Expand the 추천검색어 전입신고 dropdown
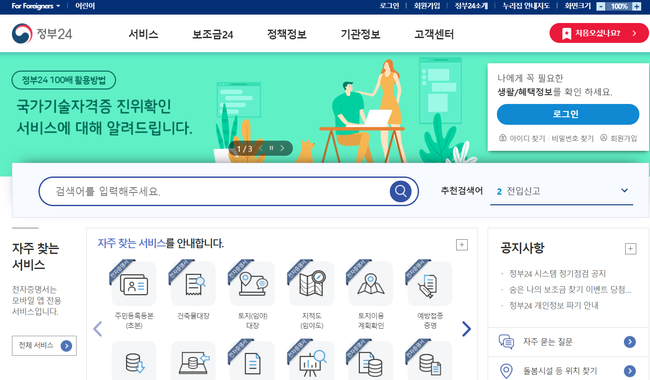 tap(561, 191)
